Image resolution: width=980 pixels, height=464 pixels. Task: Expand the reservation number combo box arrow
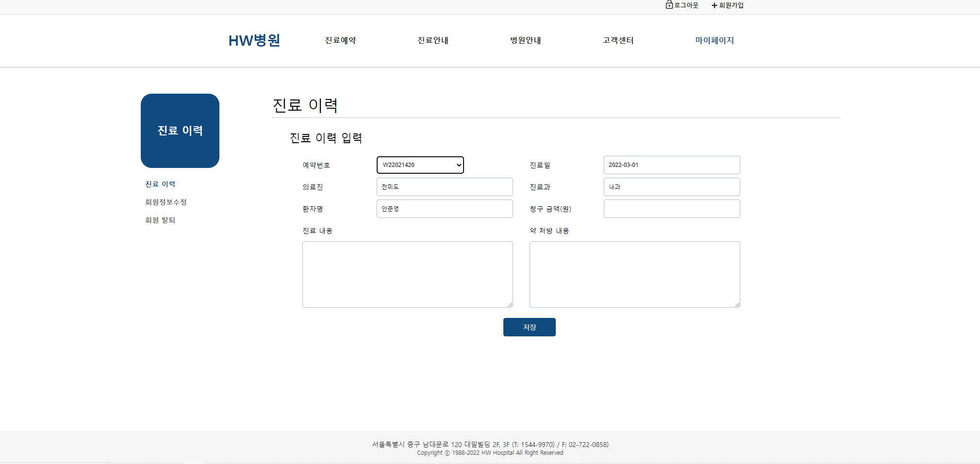click(x=458, y=165)
